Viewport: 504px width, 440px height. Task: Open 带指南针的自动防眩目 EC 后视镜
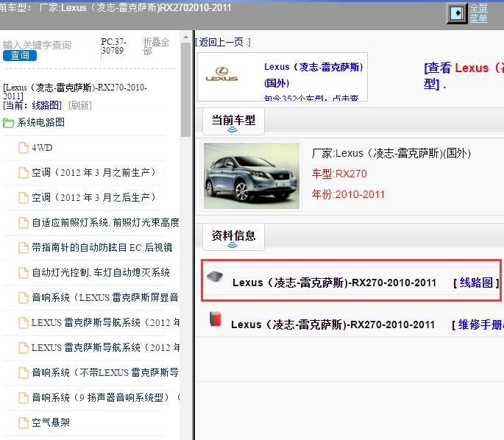tap(102, 247)
